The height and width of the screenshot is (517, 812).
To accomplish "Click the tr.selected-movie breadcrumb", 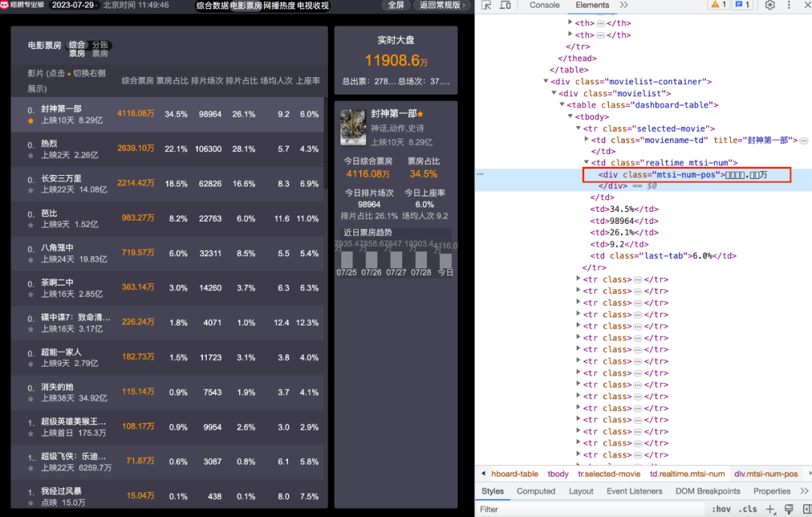I will tap(609, 473).
